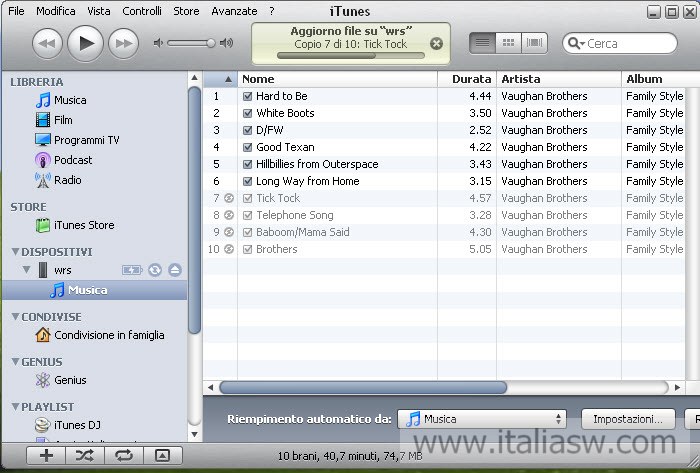This screenshot has width=700, height=473.
Task: Open the Film library
Action: (x=54, y=120)
